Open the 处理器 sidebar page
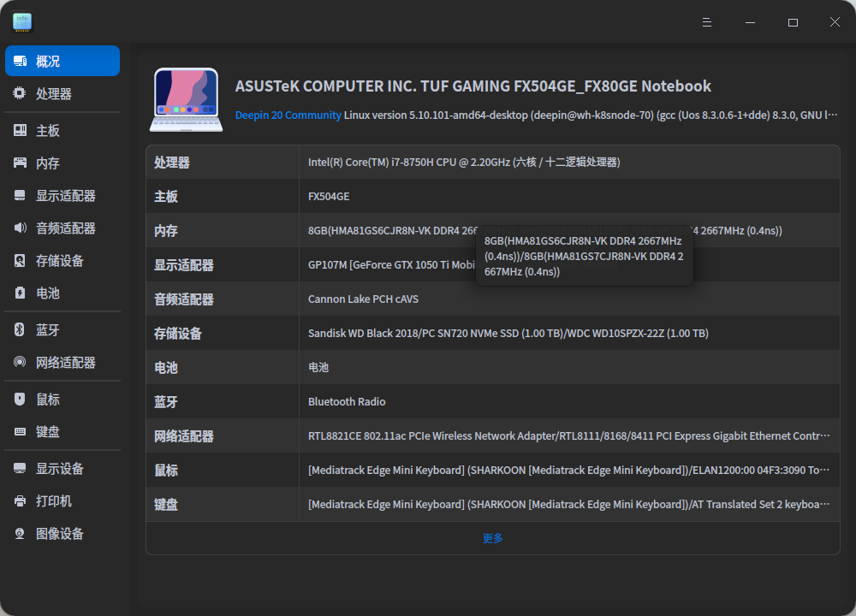The width and height of the screenshot is (856, 616). 62,93
